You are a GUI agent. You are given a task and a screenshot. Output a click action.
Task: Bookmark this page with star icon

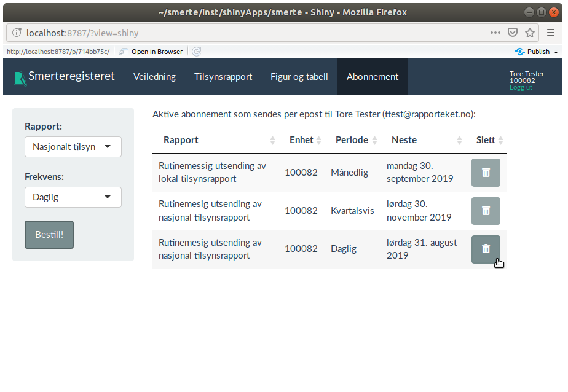click(530, 33)
